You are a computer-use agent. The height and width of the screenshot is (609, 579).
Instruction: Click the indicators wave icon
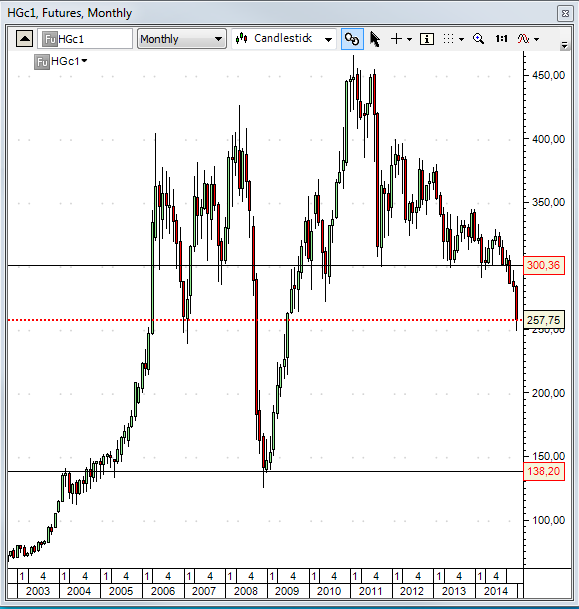[523, 39]
